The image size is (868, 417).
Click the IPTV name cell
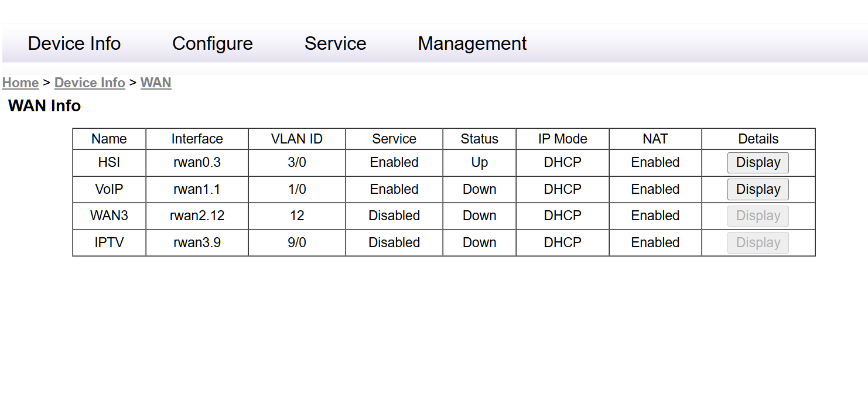pyautogui.click(x=109, y=242)
